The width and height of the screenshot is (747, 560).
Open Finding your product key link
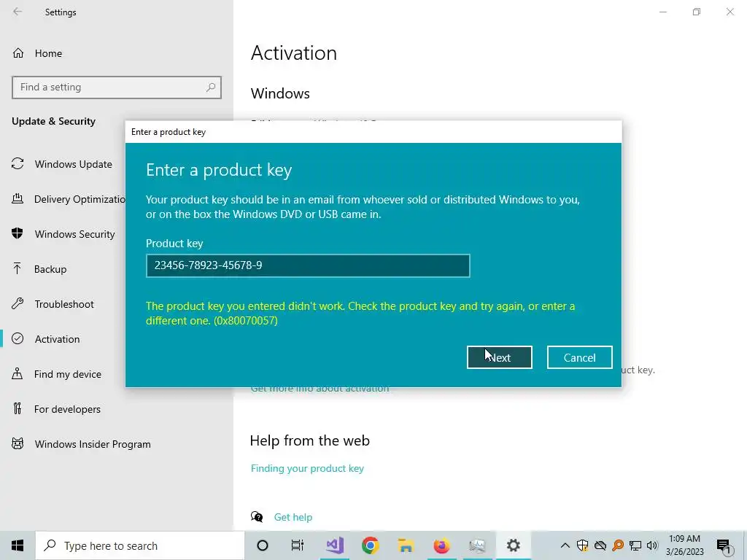[x=307, y=469]
